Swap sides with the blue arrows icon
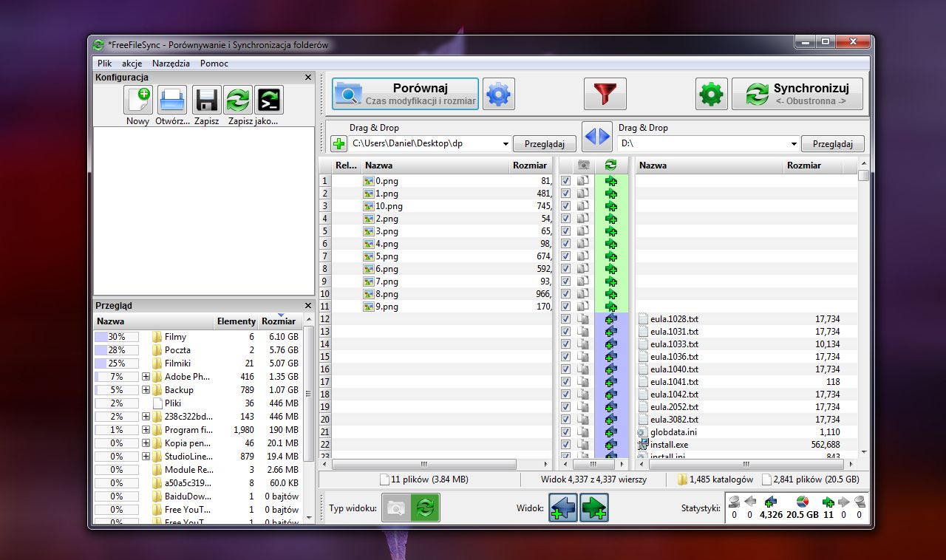The image size is (946, 560). (x=597, y=136)
